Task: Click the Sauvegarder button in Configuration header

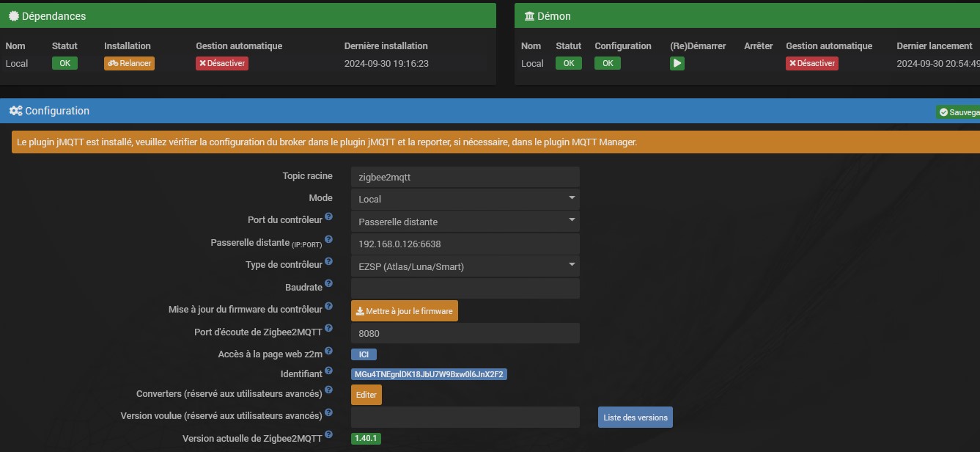Action: tap(957, 112)
